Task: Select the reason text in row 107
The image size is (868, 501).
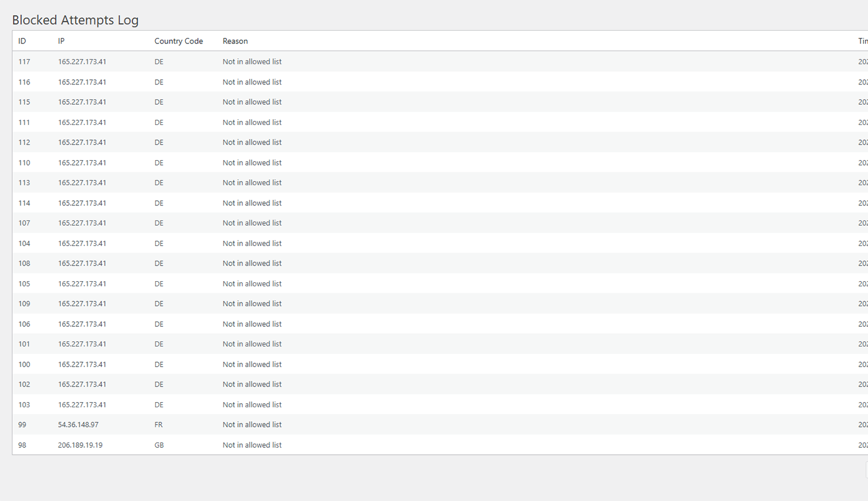Action: click(252, 223)
